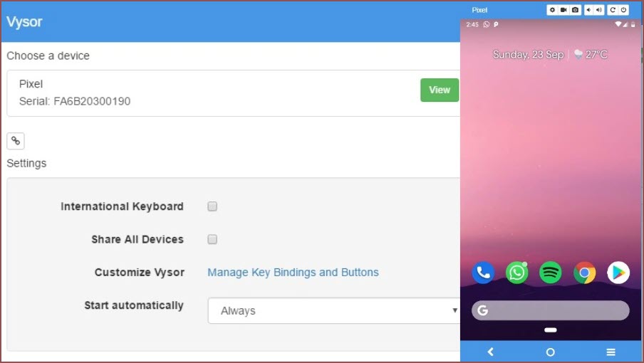
Task: Tap the Google G logo in the search bar
Action: coord(483,310)
